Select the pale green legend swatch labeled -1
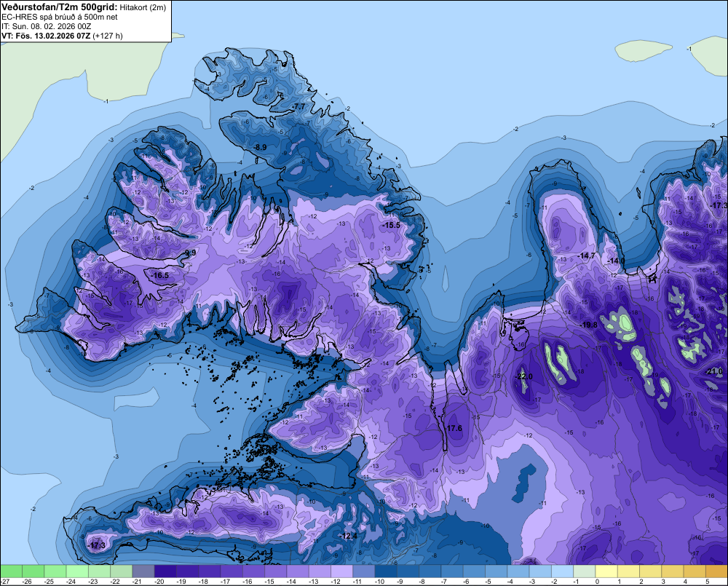 pyautogui.click(x=585, y=571)
